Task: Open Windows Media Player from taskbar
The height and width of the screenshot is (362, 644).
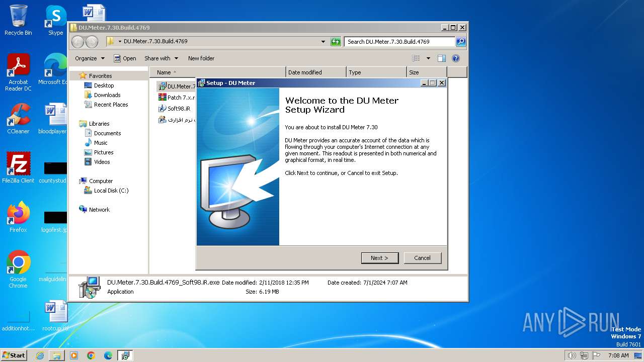Action: point(74,355)
